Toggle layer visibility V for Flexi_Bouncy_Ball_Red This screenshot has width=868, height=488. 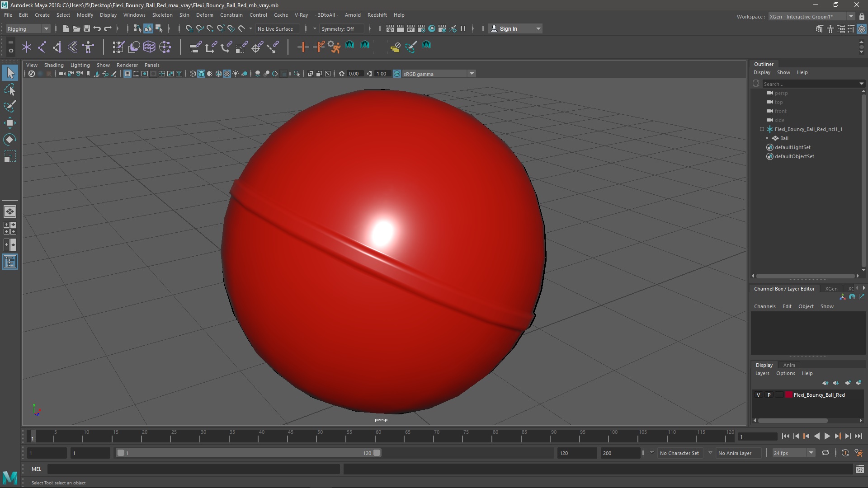(758, 395)
